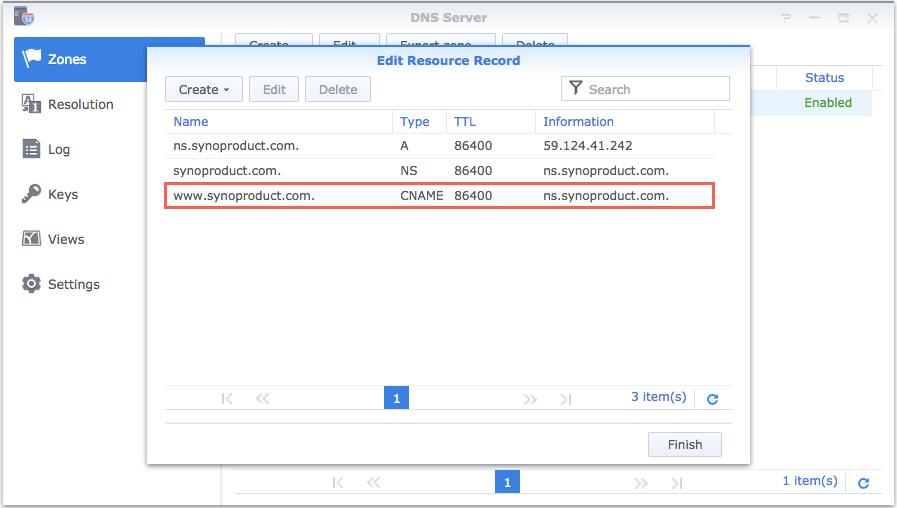This screenshot has width=897, height=508.
Task: Click the Log document icon
Action: (x=31, y=149)
